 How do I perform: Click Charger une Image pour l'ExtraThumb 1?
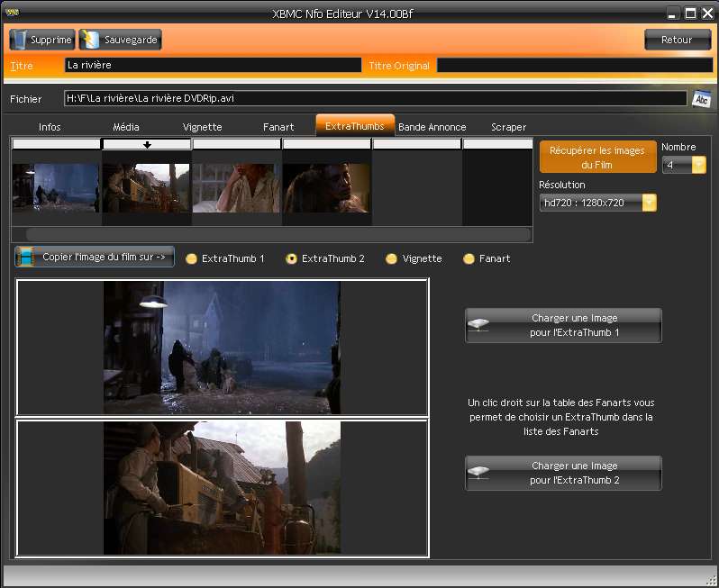click(x=563, y=325)
